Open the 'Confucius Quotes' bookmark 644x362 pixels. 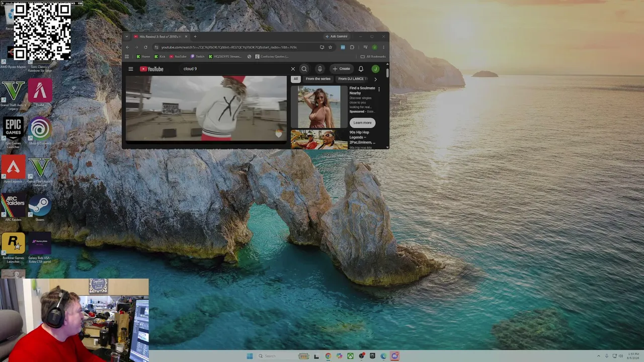click(272, 57)
